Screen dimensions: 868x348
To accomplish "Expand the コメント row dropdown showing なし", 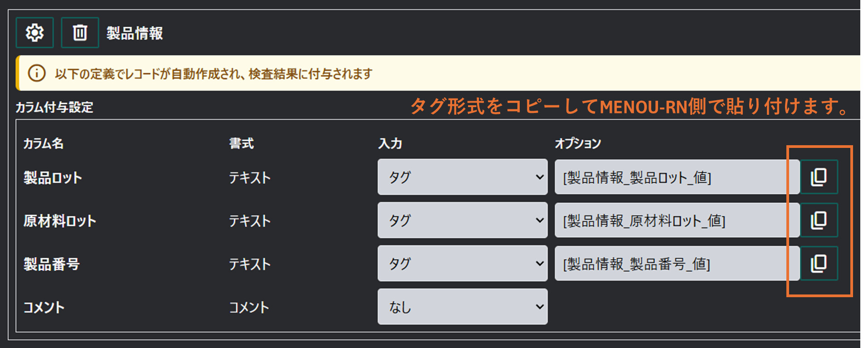I will tap(462, 307).
